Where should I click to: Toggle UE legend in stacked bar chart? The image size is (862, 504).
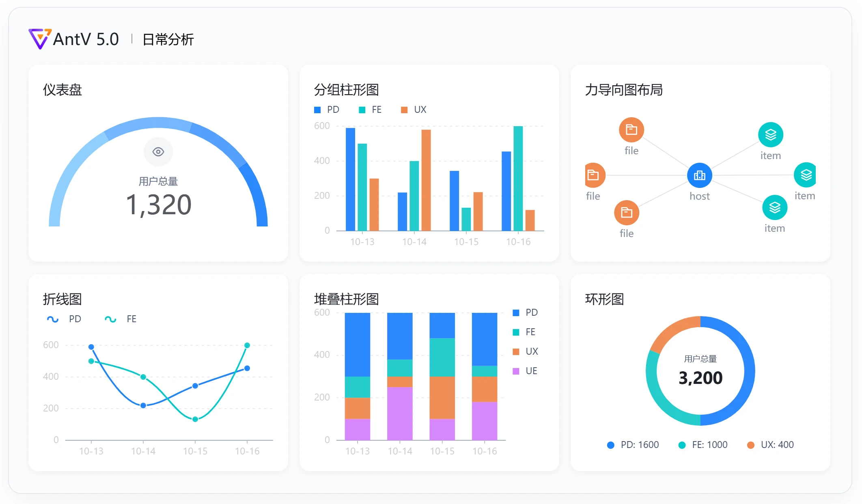point(531,371)
